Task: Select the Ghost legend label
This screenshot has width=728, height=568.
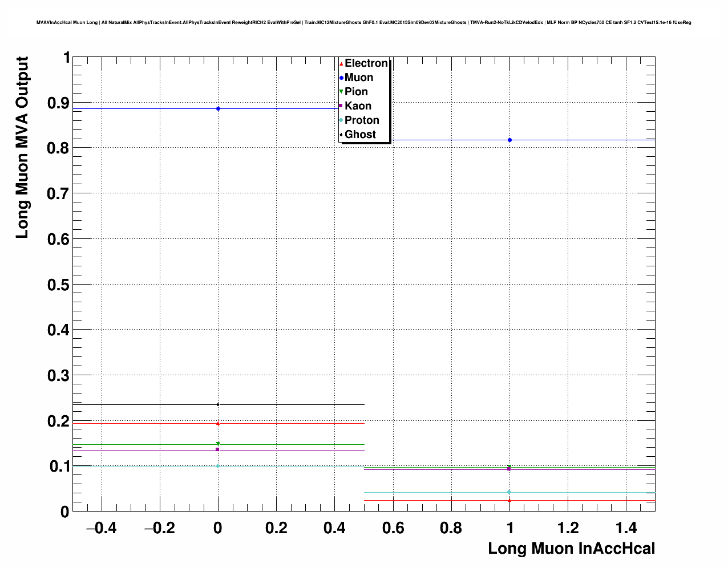Action: (360, 135)
